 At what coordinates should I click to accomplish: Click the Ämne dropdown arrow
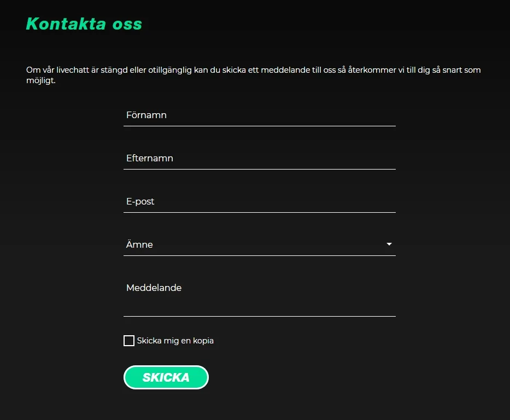tap(389, 244)
